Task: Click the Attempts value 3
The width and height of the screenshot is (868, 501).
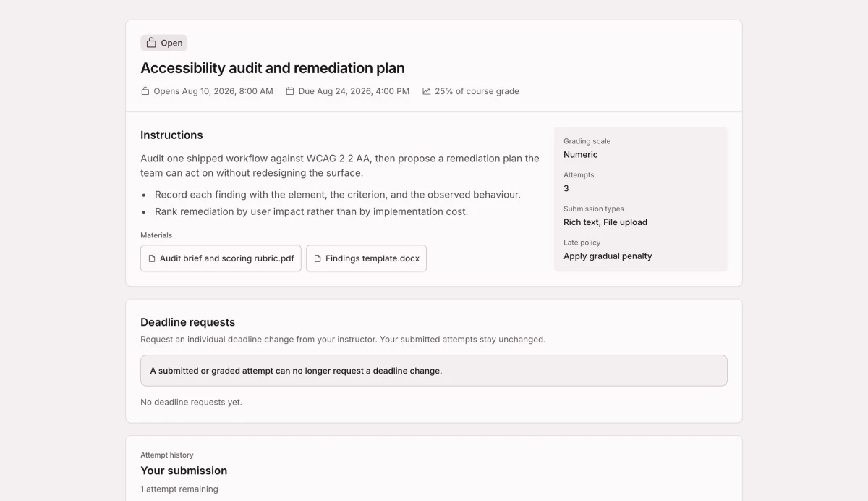Action: pyautogui.click(x=566, y=188)
